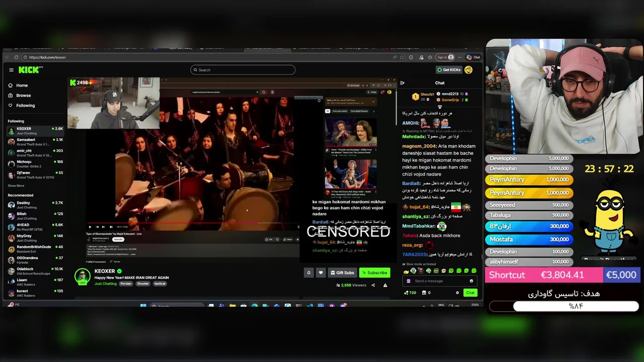Open the recommended channel 4HEAD
Viewport: 644px width, 362px height.
pos(35,227)
